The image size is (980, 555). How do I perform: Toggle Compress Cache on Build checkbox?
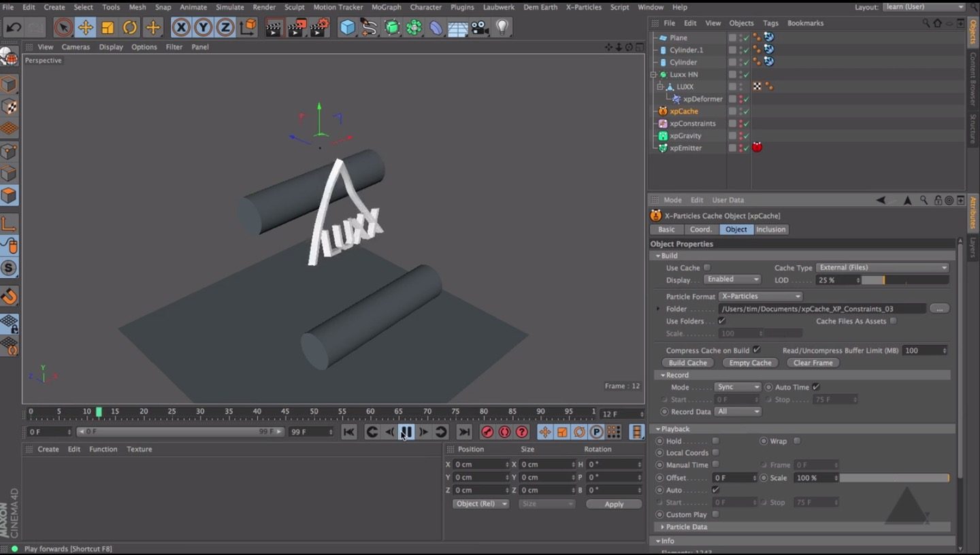tap(756, 350)
